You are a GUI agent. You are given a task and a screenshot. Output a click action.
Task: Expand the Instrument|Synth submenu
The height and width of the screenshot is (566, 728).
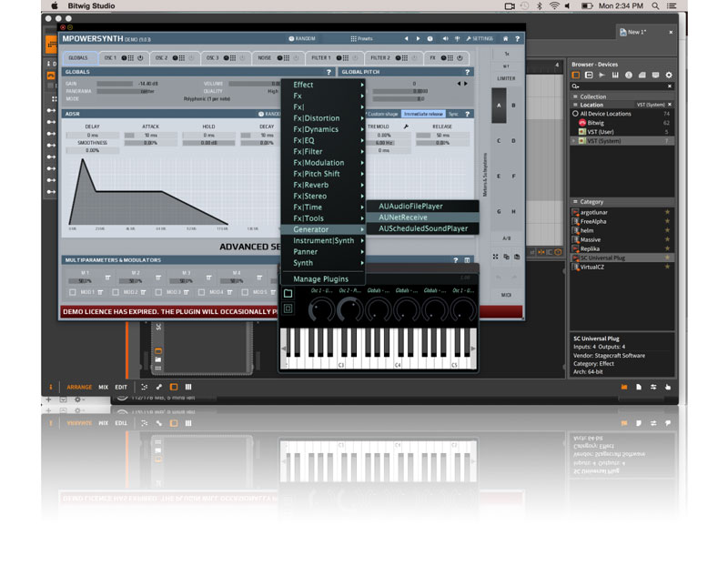point(323,240)
